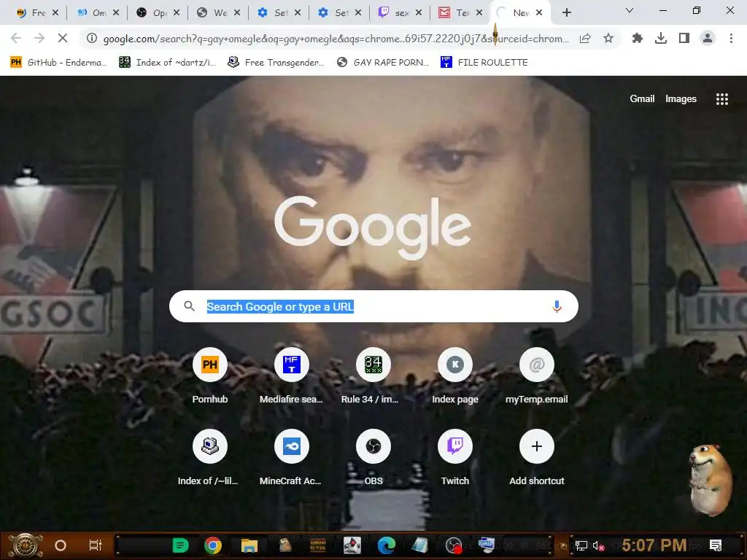Viewport: 747px width, 560px height.
Task: Click the muted volume tray icon
Action: (598, 545)
